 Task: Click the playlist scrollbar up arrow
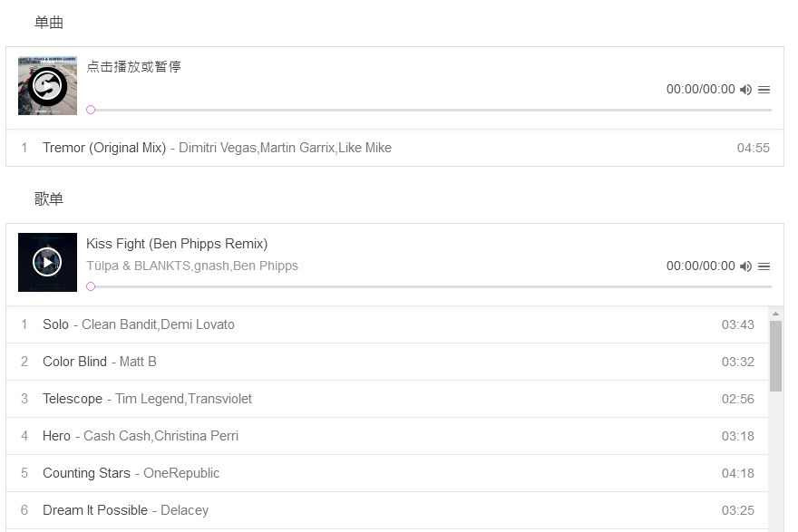pos(775,314)
